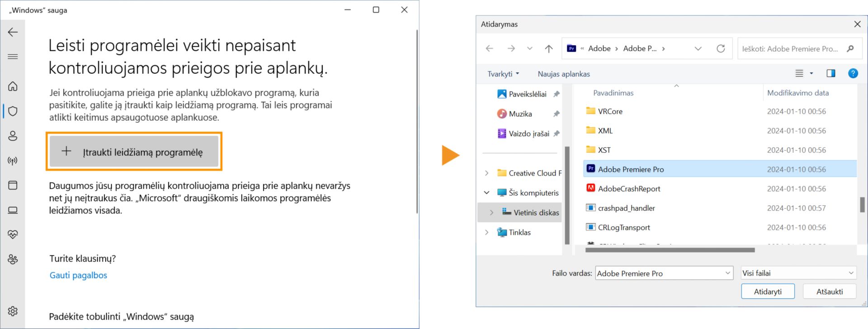Go back in Windows Security window
Screen dimensions: 868x329
[x=13, y=32]
